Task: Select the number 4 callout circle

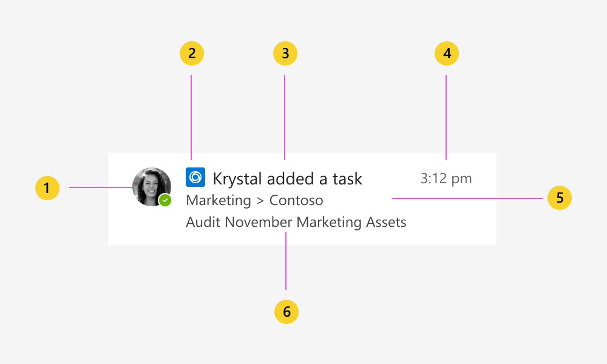Action: (447, 53)
